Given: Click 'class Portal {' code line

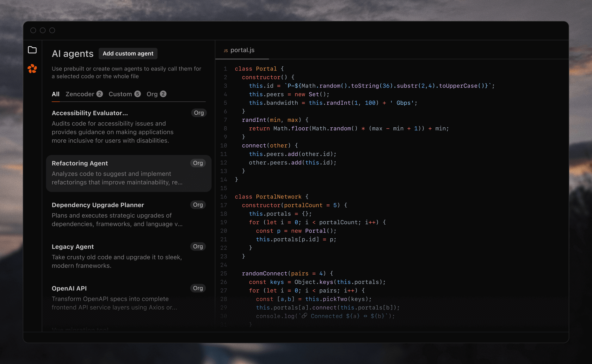Looking at the screenshot, I should 259,69.
